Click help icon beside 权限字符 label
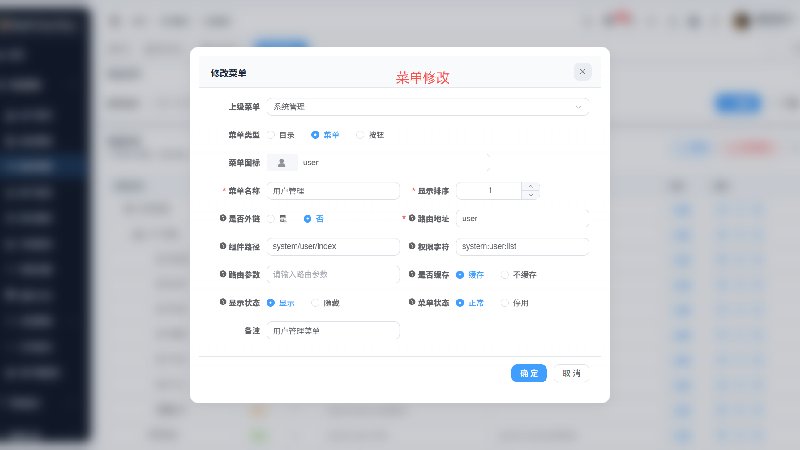This screenshot has height=450, width=800. (412, 246)
